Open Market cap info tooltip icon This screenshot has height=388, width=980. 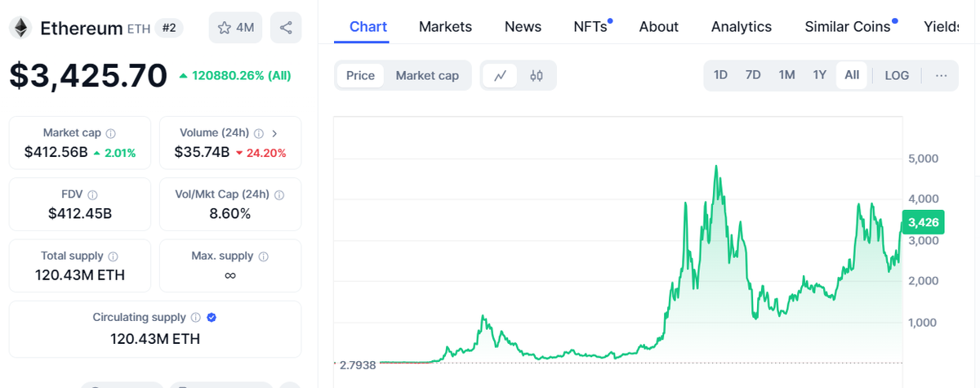coord(111,133)
